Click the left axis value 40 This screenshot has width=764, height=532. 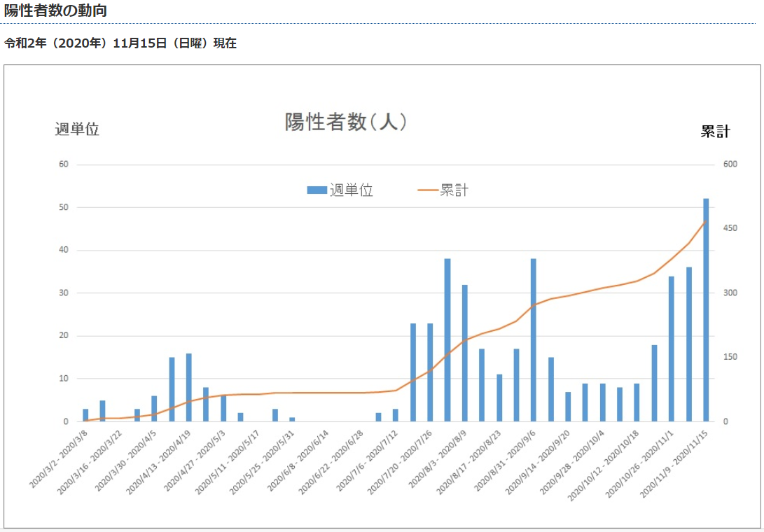pos(64,250)
